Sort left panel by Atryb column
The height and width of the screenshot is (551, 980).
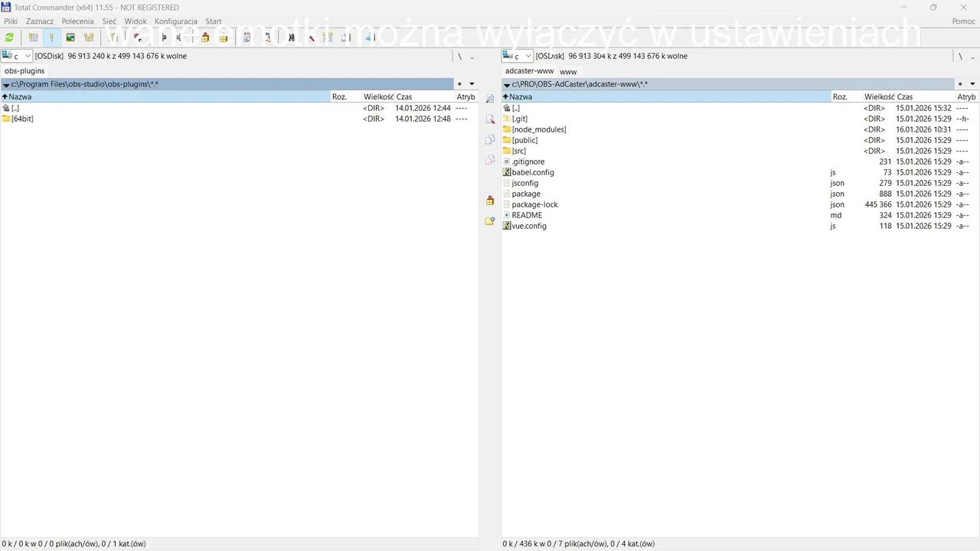(466, 96)
